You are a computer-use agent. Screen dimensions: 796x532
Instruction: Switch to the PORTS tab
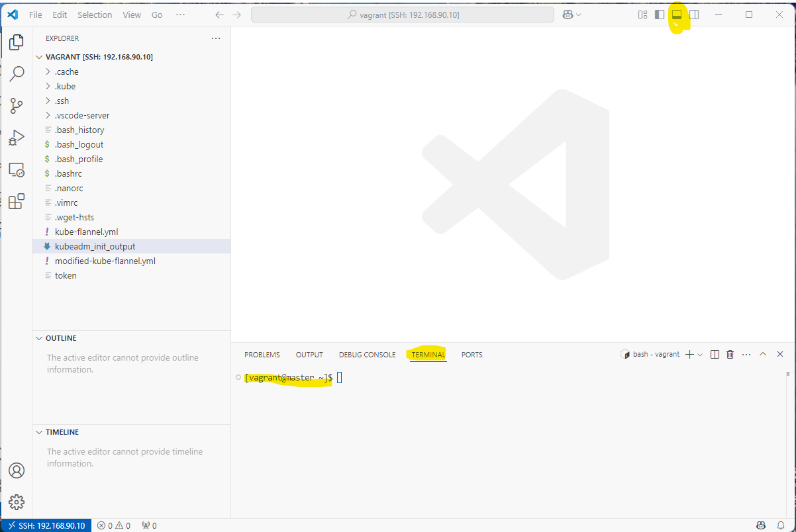472,355
